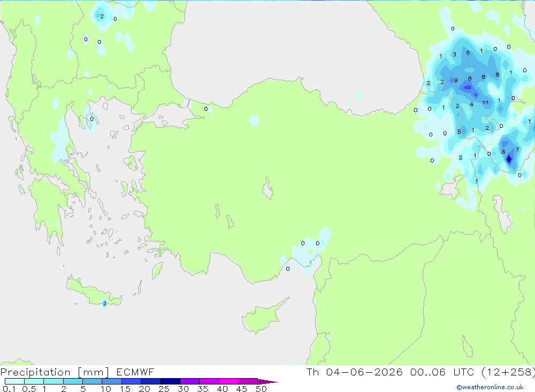Click the '4' precipitation value on map

[471, 104]
